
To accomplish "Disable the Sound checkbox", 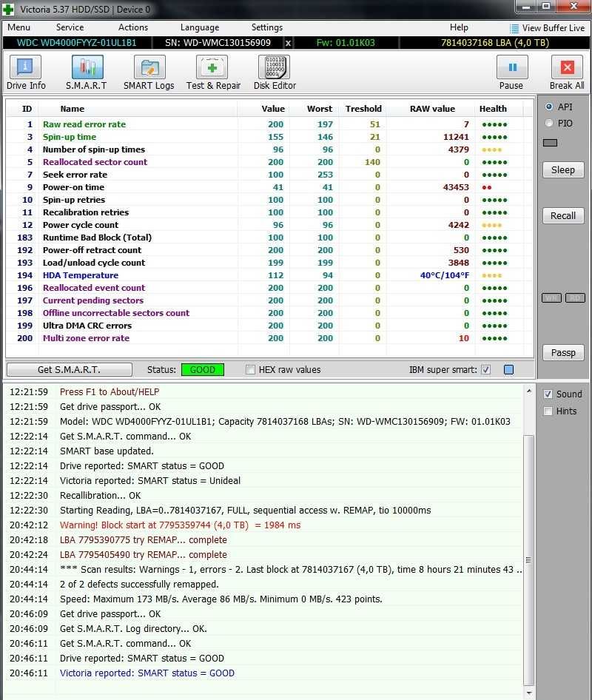I will (x=548, y=394).
